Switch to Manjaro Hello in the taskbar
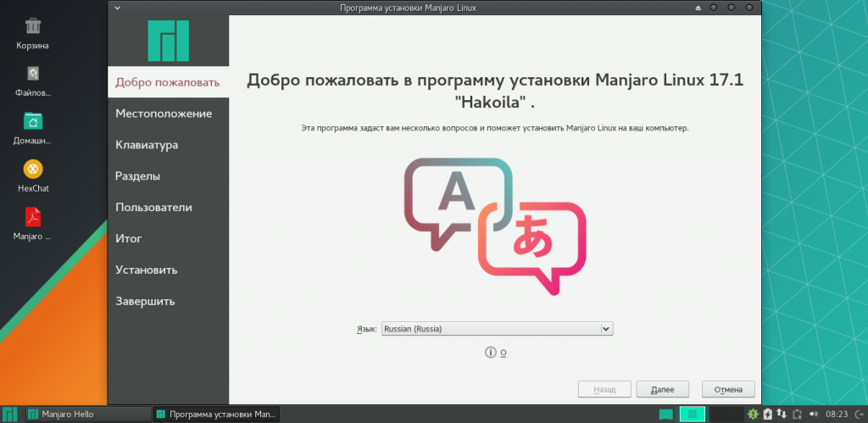 (86, 414)
